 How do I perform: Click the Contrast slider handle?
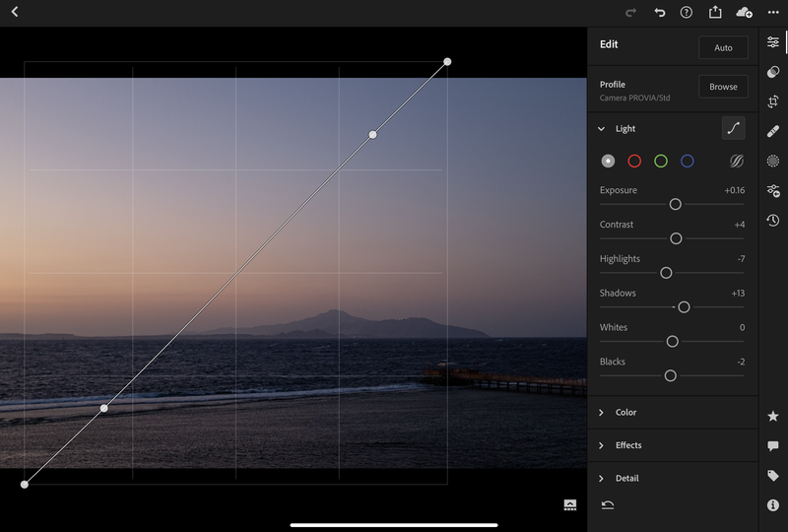pyautogui.click(x=676, y=238)
